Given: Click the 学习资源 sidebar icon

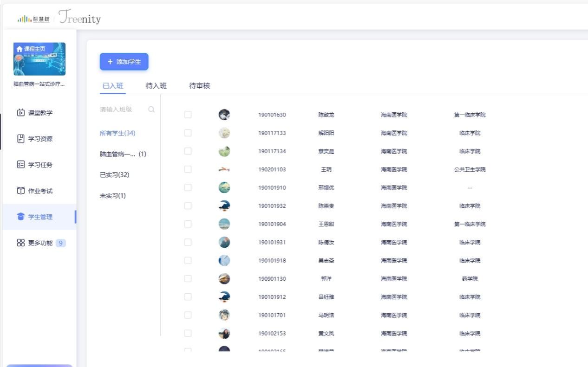Looking at the screenshot, I should 21,139.
